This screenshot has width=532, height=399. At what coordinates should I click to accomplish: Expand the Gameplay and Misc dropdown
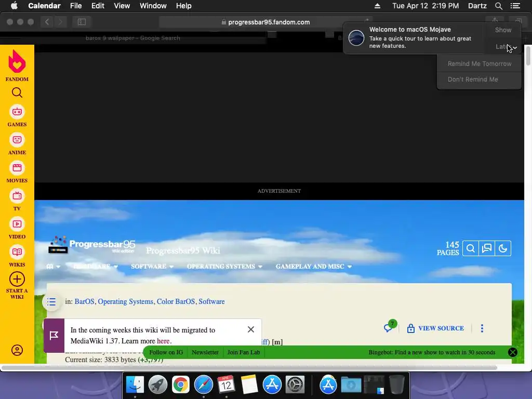[x=313, y=267]
